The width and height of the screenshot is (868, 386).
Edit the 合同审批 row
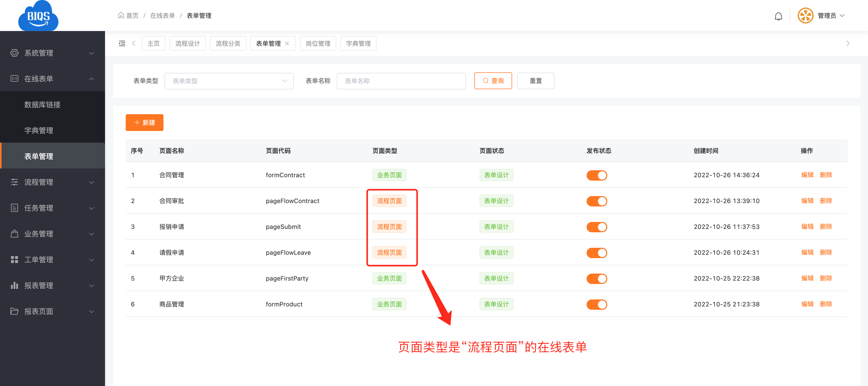[807, 200]
